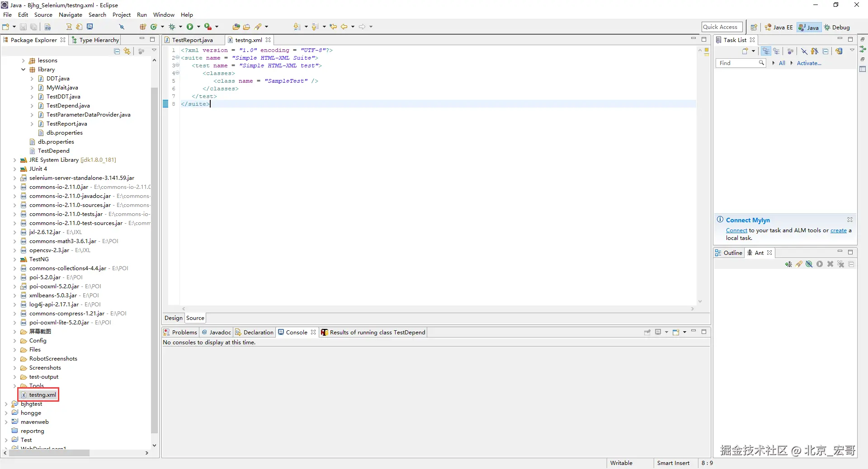The width and height of the screenshot is (868, 469).
Task: Click the Previous Annotation toolbar arrow icon
Action: tap(315, 27)
